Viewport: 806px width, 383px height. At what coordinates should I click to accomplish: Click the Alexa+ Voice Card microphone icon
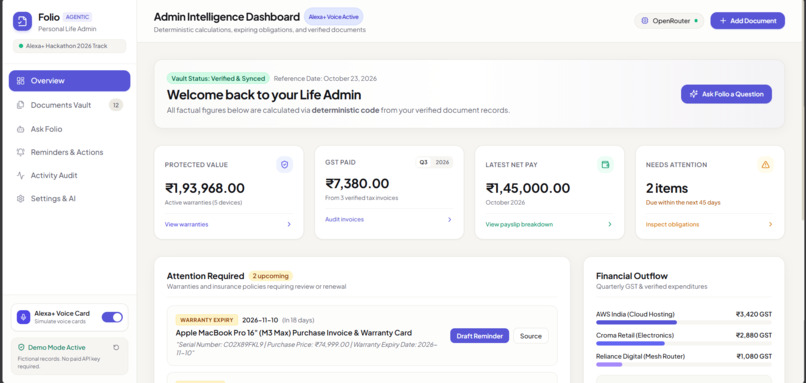tap(23, 317)
